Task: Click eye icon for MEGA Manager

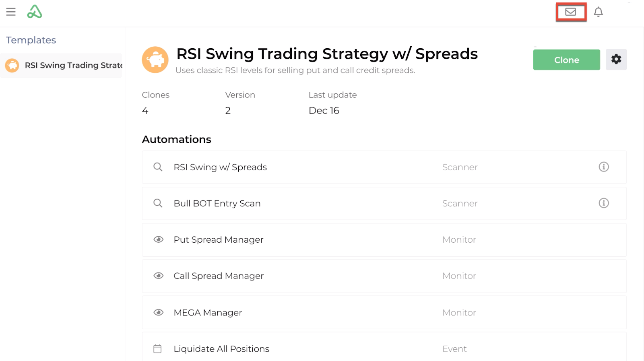Action: (x=158, y=313)
